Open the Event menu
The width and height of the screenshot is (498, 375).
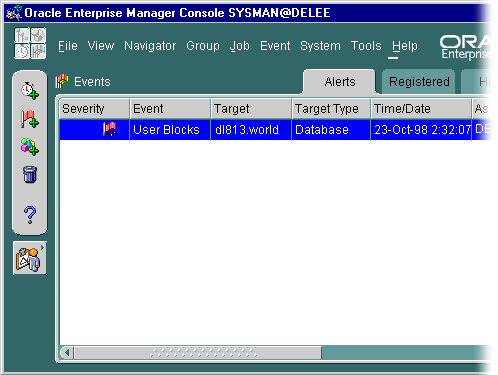tap(275, 46)
